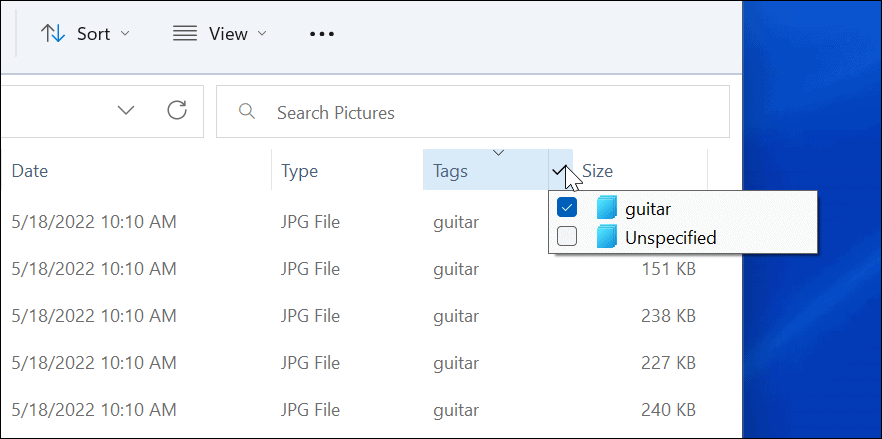
Task: Expand the Sort dropdown chevron
Action: point(125,34)
